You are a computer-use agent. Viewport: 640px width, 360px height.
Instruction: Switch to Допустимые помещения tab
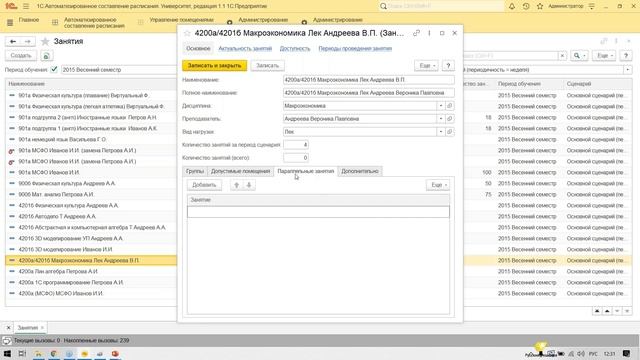[x=240, y=171]
